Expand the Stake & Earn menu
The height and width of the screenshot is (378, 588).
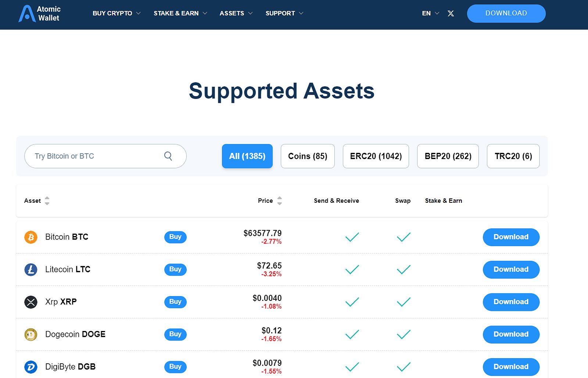pos(180,13)
